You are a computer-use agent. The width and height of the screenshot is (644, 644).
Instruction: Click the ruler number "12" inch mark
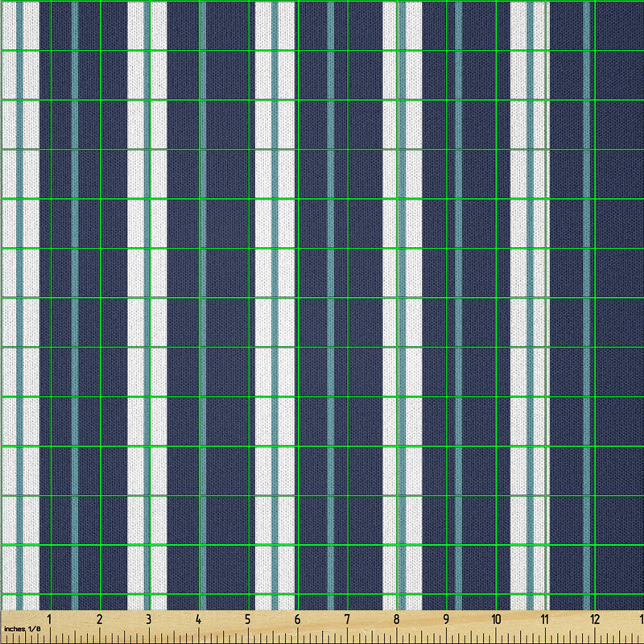coord(595,619)
